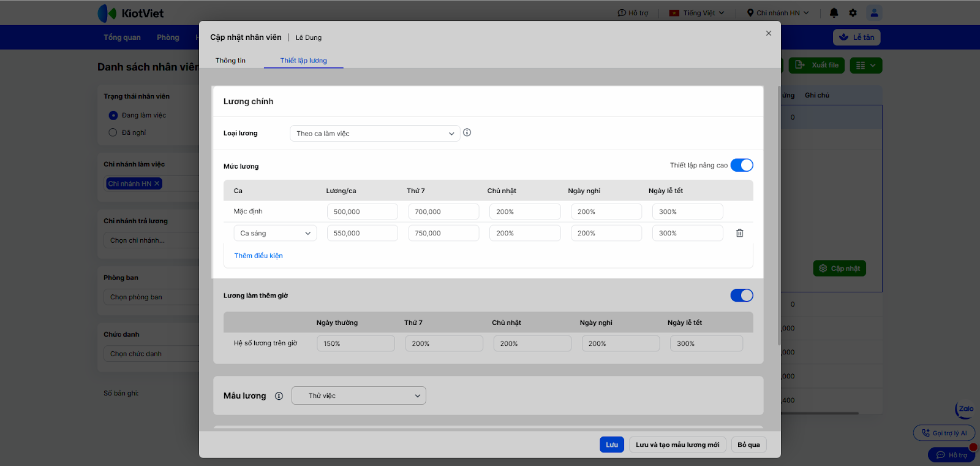Open the notifications bell
The width and height of the screenshot is (980, 466).
click(834, 13)
